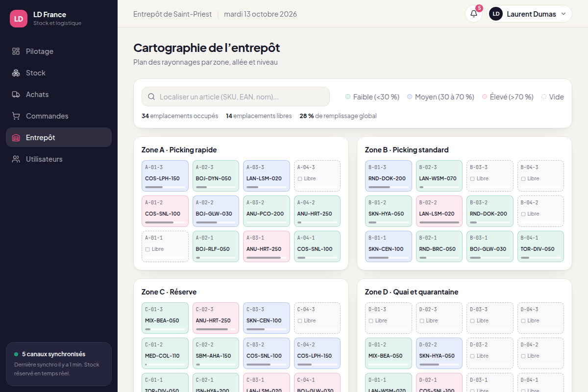Click the "Zone D · Quai et quarantaine" heading
Image resolution: width=588 pixels, height=392 pixels.
(x=412, y=292)
